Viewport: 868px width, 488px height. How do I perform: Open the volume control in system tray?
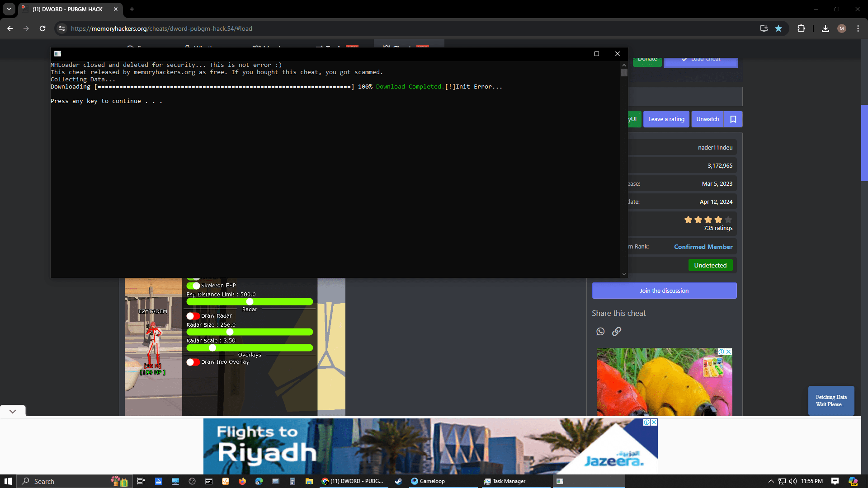pyautogui.click(x=793, y=481)
